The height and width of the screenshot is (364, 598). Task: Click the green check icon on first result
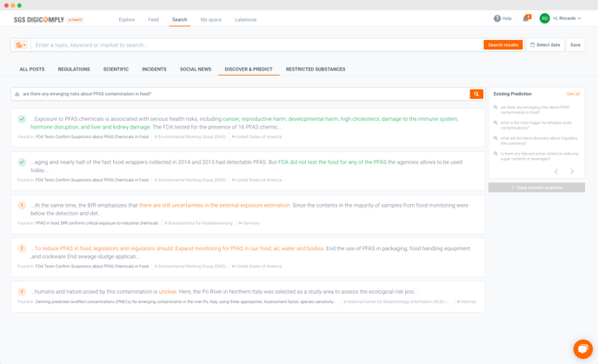pos(22,119)
